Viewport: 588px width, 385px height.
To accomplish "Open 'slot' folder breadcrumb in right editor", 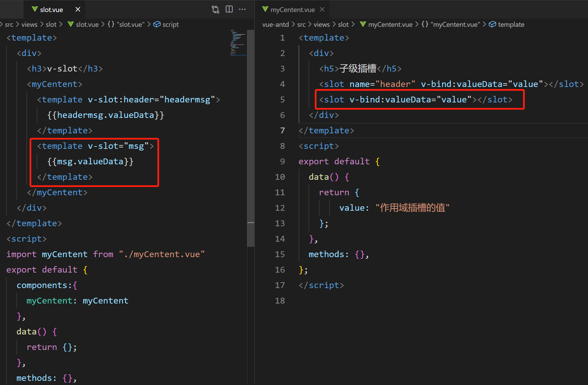I will (x=343, y=24).
